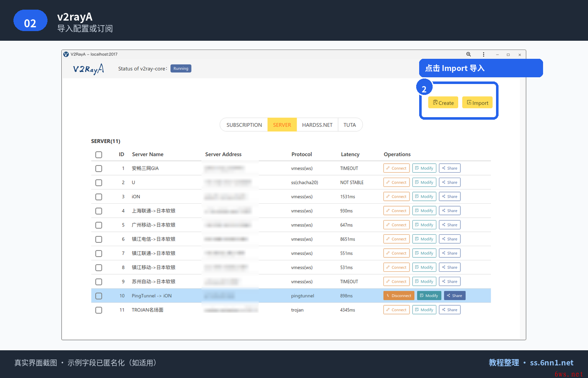Check the box for PingTunnel -> iON
The image size is (588, 378).
(99, 296)
